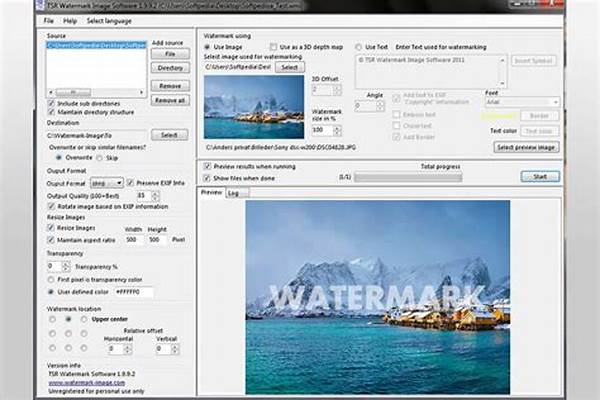This screenshot has height=400, width=600.
Task: Choose the Use Text radio button
Action: point(359,46)
